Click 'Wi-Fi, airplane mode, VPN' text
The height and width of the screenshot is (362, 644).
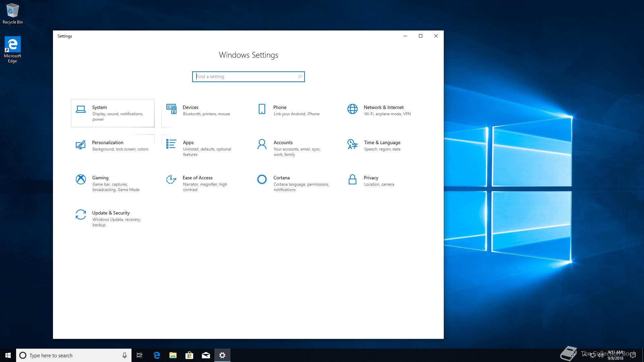pyautogui.click(x=387, y=114)
